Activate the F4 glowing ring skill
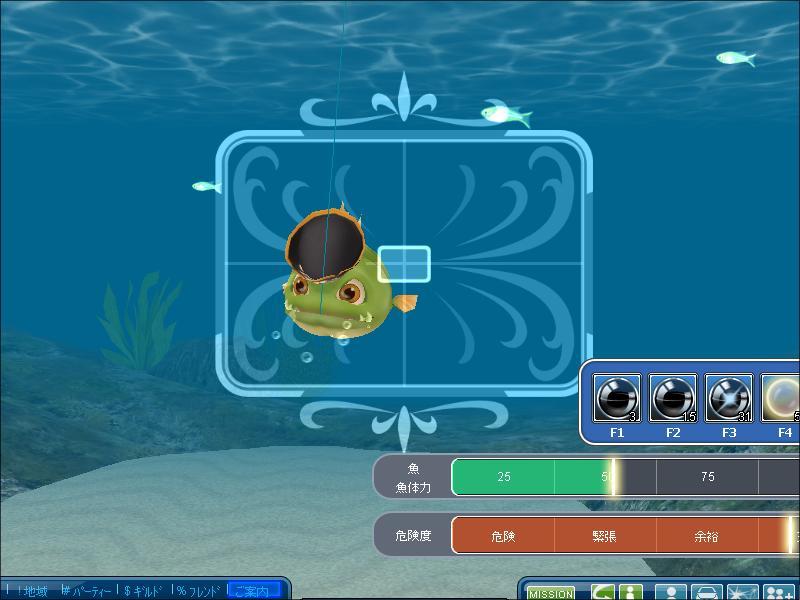Screen dimensions: 800x600 [x=782, y=399]
